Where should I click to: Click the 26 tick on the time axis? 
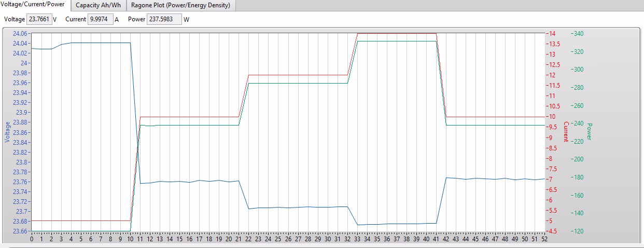coord(288,239)
